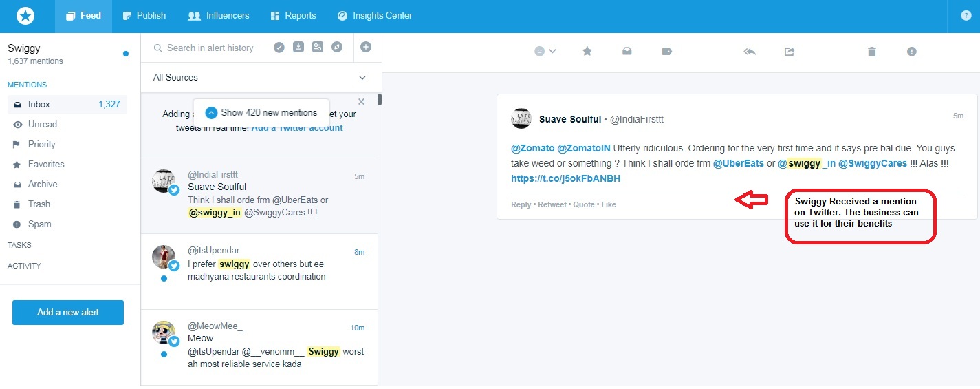
Task: Open the t.co link in the tweet
Action: 565,178
